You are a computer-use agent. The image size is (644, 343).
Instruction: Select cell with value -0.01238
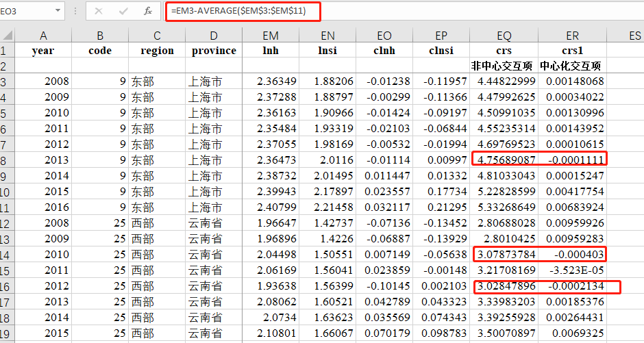(384, 81)
